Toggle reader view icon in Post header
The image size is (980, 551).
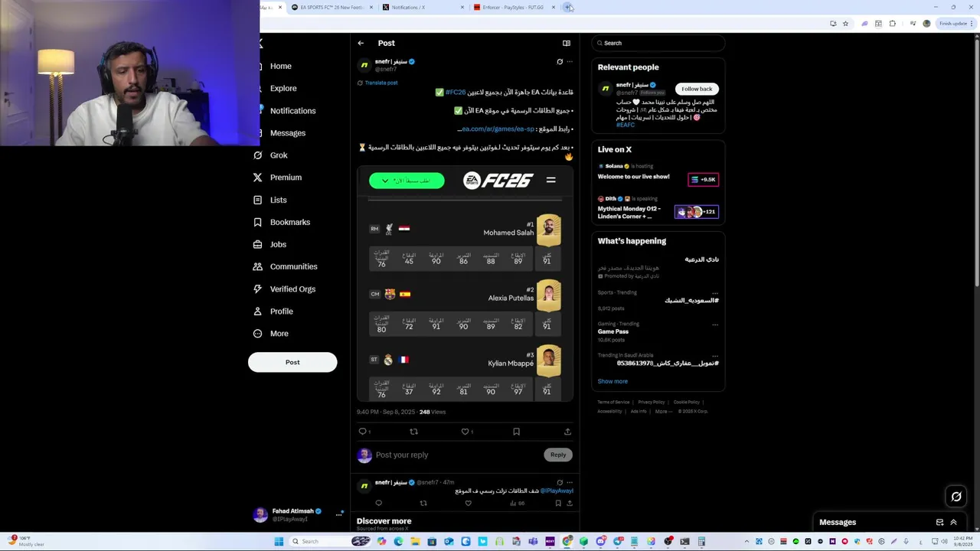[567, 43]
